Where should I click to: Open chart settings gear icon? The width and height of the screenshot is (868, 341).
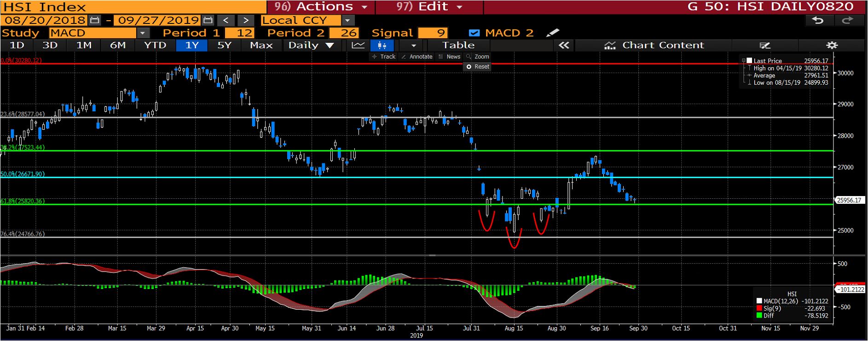(832, 45)
